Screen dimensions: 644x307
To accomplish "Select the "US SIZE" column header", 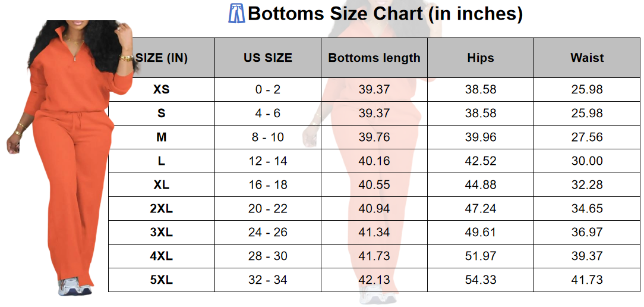I will (268, 58).
